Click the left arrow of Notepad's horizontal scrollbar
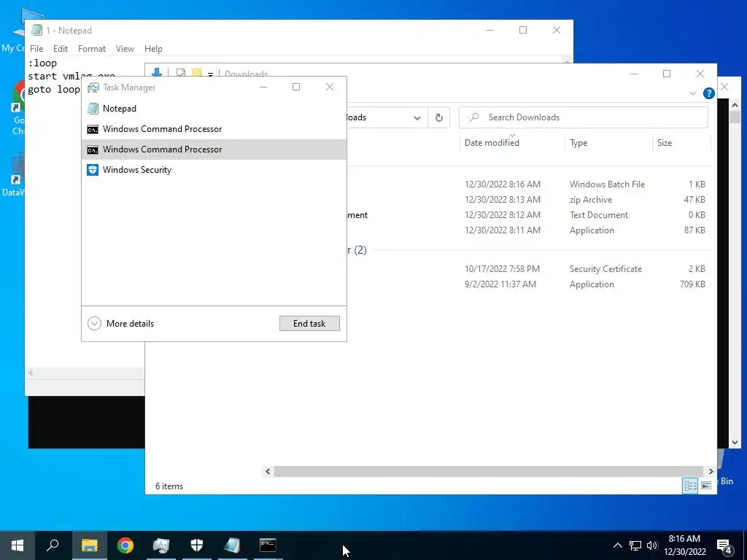Screen dimensions: 747x560 (31, 373)
